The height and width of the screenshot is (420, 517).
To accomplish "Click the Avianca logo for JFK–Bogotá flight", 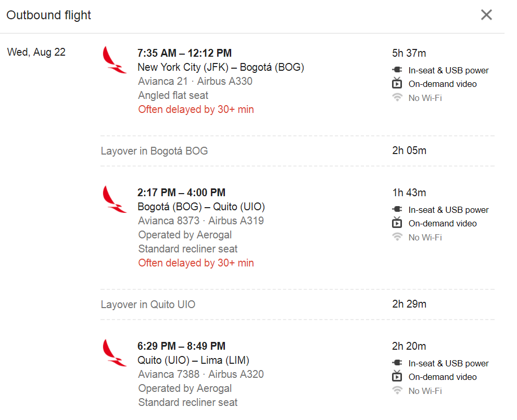I will 114,60.
